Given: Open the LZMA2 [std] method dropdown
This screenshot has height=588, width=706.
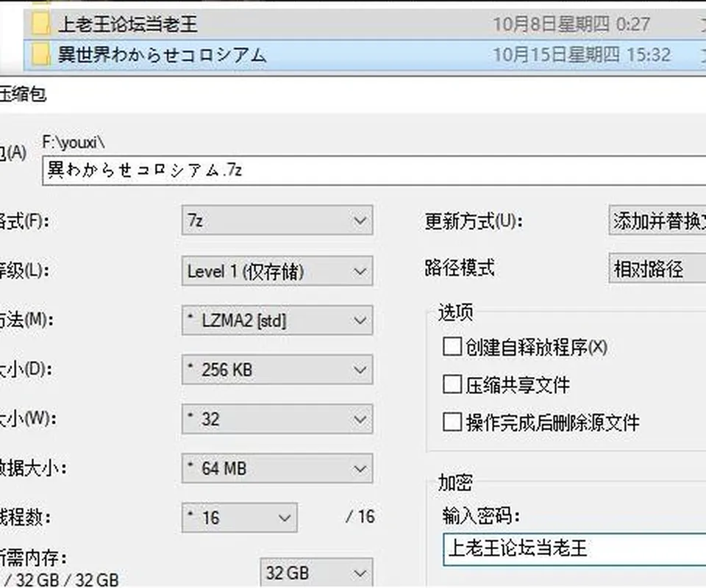Looking at the screenshot, I should coord(277,320).
